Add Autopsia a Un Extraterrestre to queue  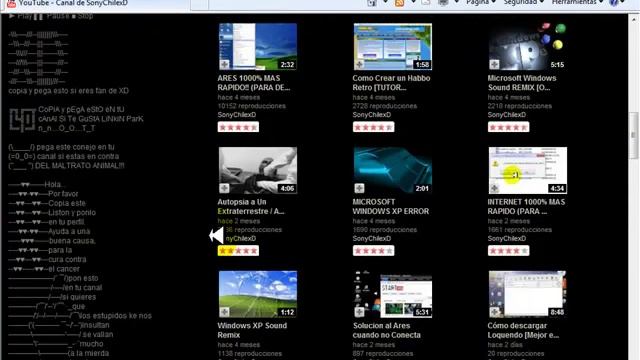(224, 188)
